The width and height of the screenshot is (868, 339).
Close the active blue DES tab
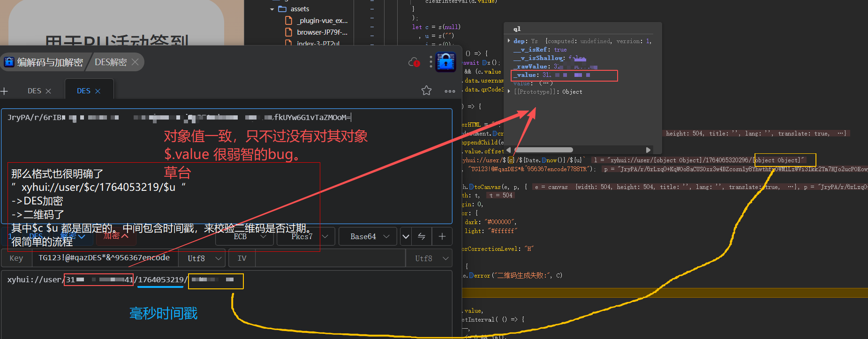(98, 91)
